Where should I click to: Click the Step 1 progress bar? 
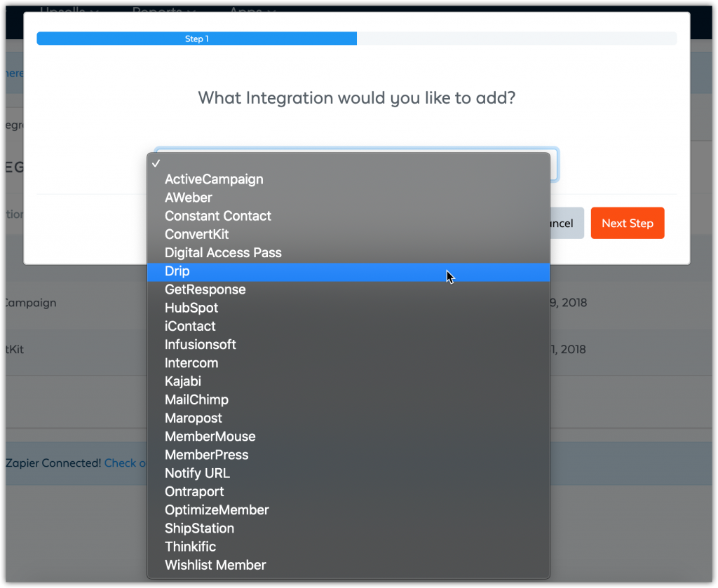[x=197, y=39]
